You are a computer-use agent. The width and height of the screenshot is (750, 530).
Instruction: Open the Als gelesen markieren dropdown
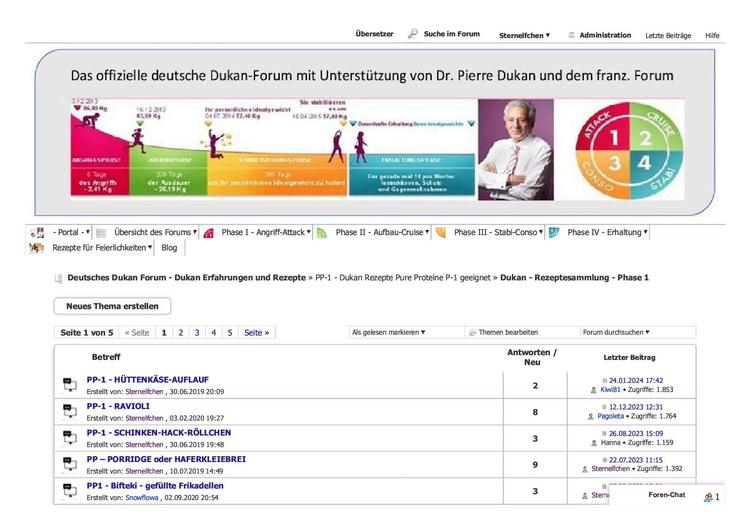coord(388,332)
